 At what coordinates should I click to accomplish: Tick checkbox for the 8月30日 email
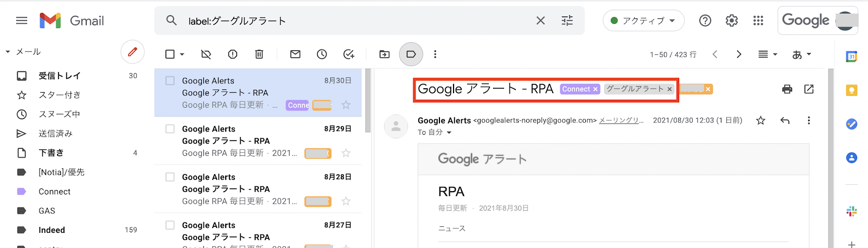pyautogui.click(x=170, y=81)
